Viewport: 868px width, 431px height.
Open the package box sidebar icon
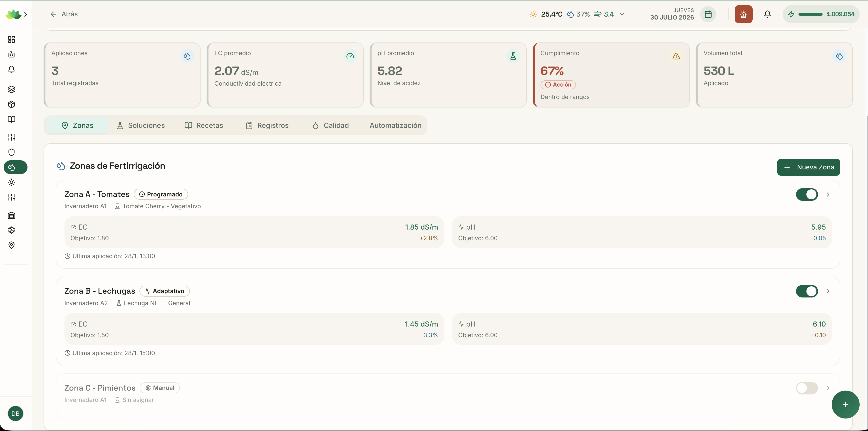pos(11,104)
